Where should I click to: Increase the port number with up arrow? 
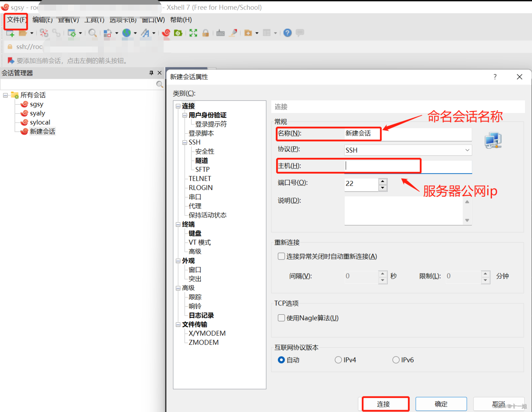pyautogui.click(x=383, y=181)
